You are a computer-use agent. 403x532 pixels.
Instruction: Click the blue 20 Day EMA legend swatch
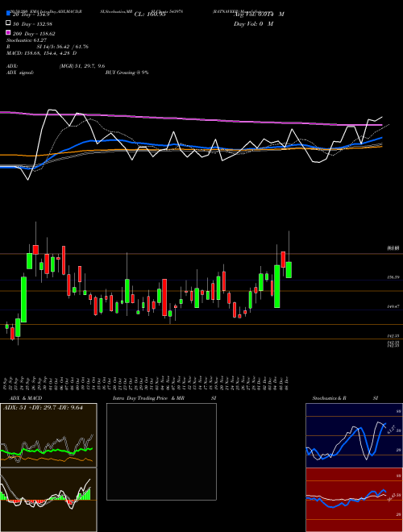[8, 14]
